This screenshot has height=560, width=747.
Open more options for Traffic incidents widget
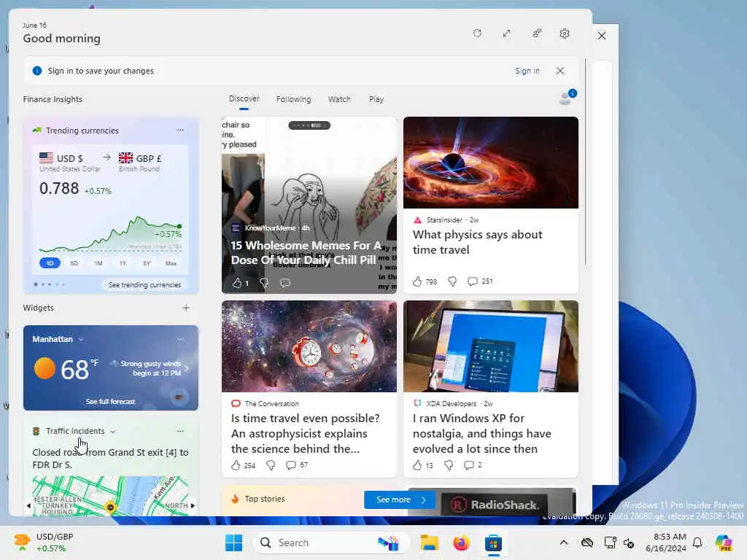[180, 431]
